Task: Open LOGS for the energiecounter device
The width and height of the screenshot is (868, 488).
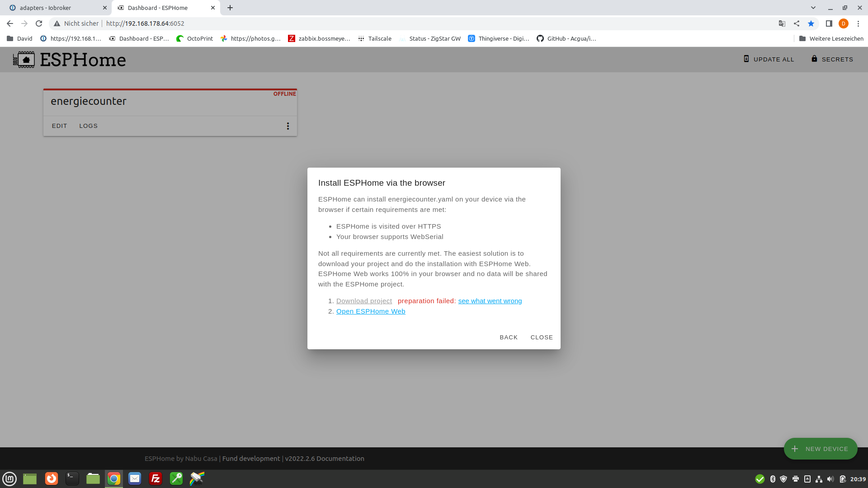Action: pos(88,126)
